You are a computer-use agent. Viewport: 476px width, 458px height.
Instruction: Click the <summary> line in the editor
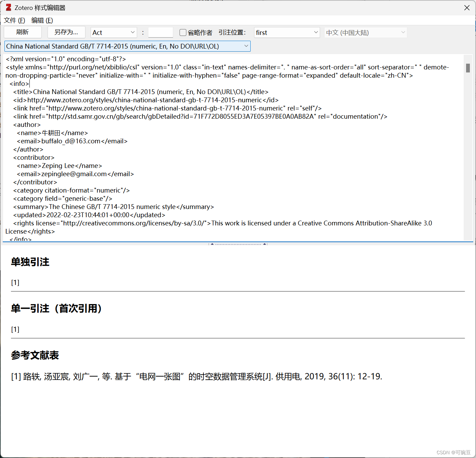(x=114, y=207)
